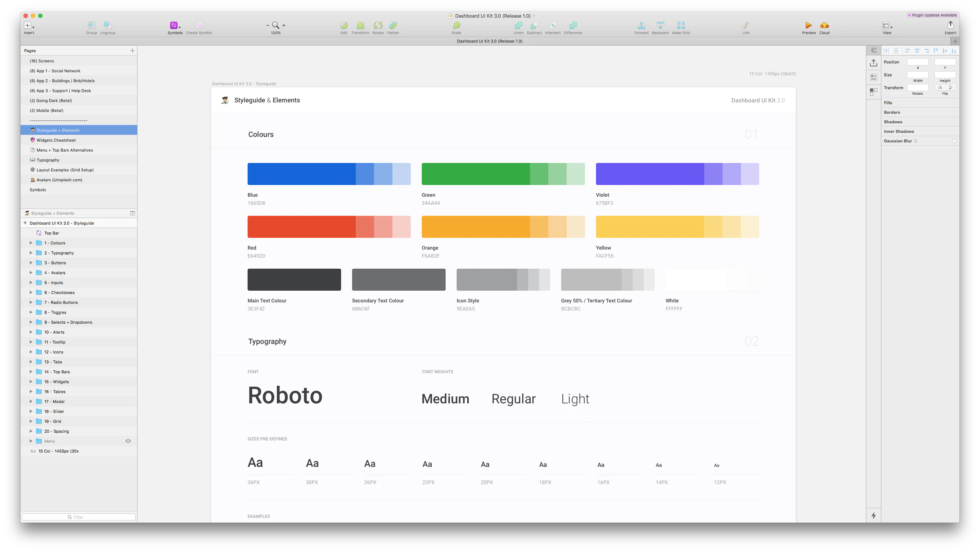Click the Rotate tool icon

(x=378, y=25)
